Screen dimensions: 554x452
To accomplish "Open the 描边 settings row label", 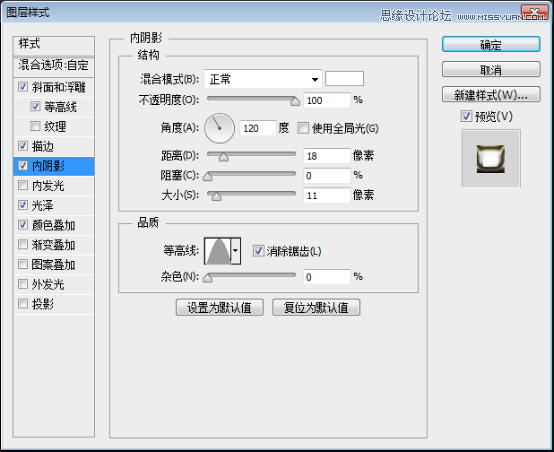I will coord(42,146).
